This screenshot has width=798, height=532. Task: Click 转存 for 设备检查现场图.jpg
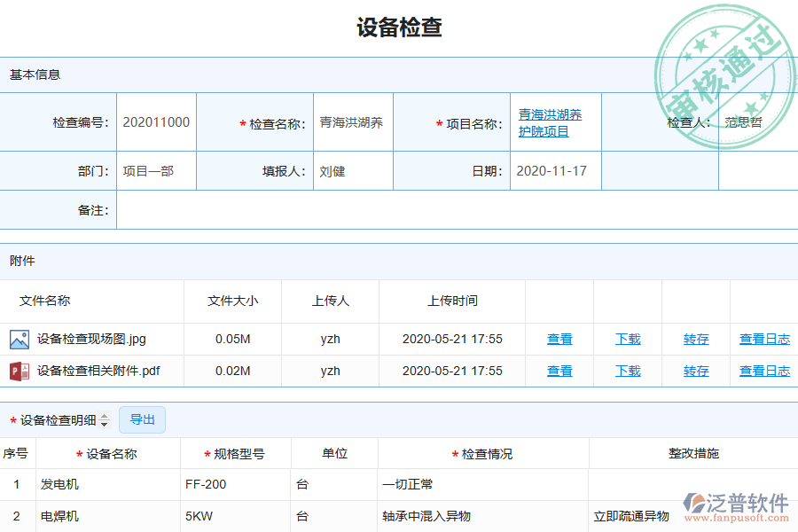point(694,339)
